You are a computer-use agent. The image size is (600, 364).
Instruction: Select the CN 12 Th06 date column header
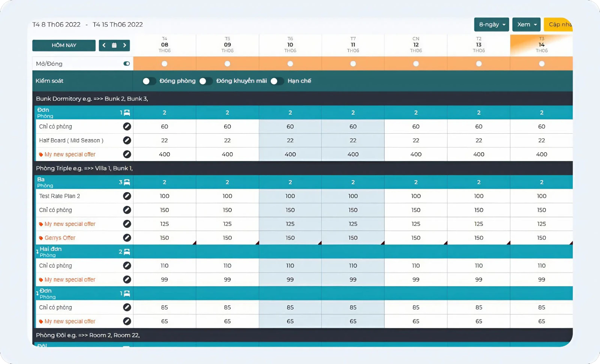415,45
